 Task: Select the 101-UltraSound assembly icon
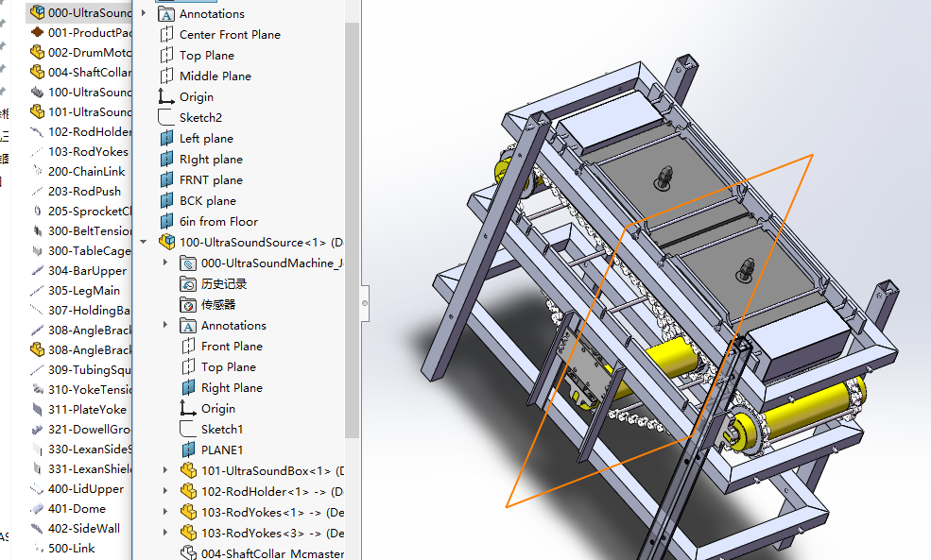[x=37, y=111]
